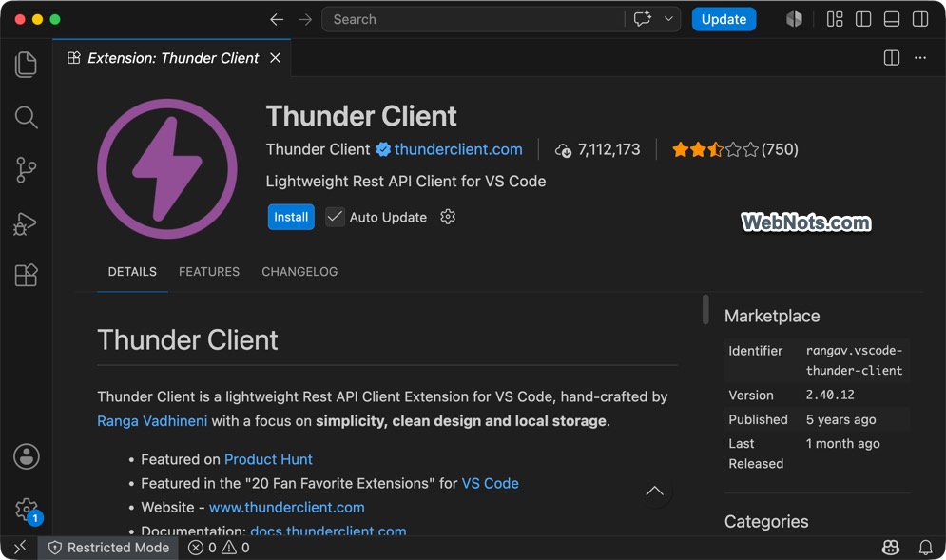Viewport: 946px width, 560px height.
Task: Click the blue Update button
Action: tap(724, 19)
